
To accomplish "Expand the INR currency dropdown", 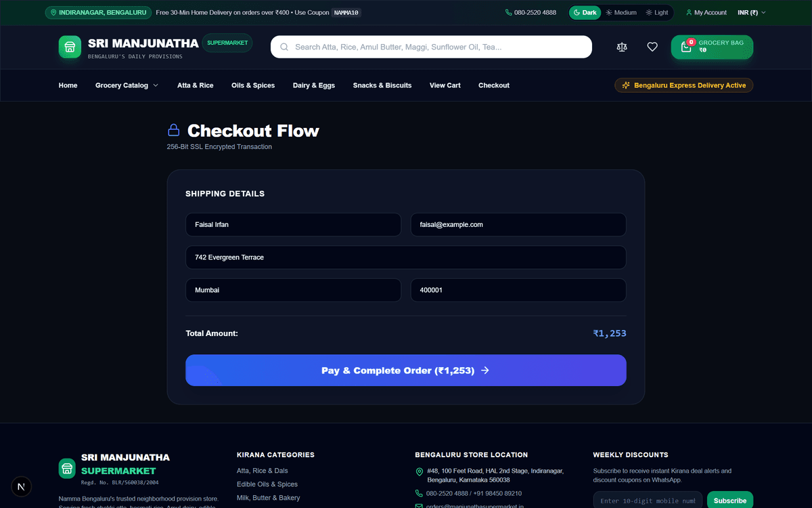I will pyautogui.click(x=752, y=12).
